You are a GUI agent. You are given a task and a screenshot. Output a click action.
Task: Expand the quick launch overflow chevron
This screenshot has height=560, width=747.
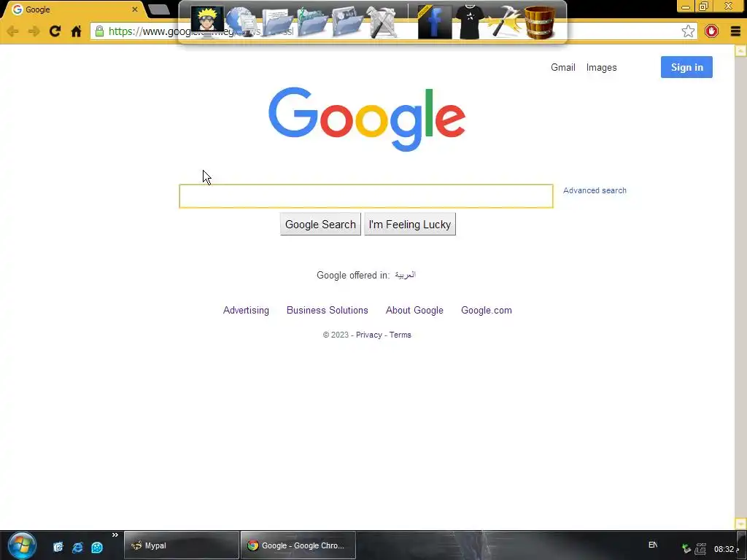115,535
